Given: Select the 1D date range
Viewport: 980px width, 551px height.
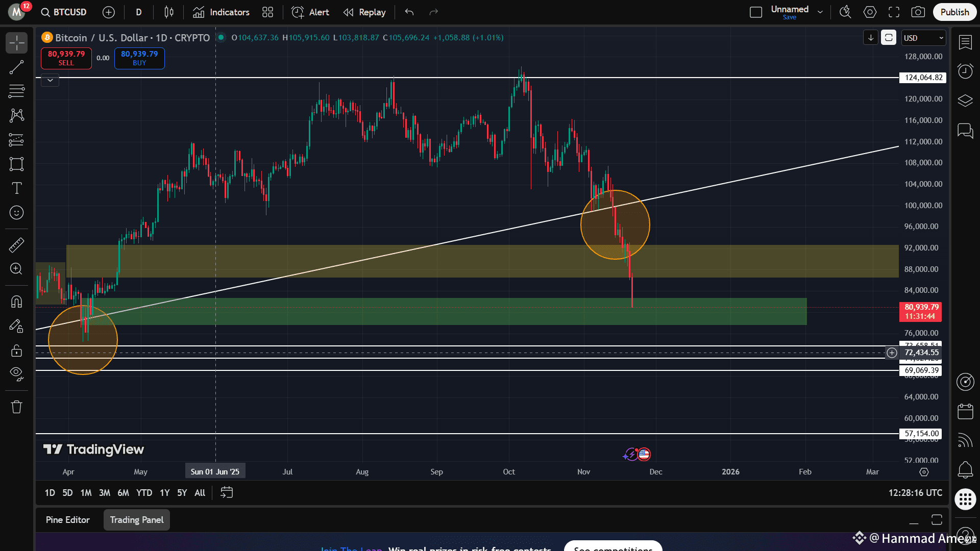Looking at the screenshot, I should (x=50, y=493).
